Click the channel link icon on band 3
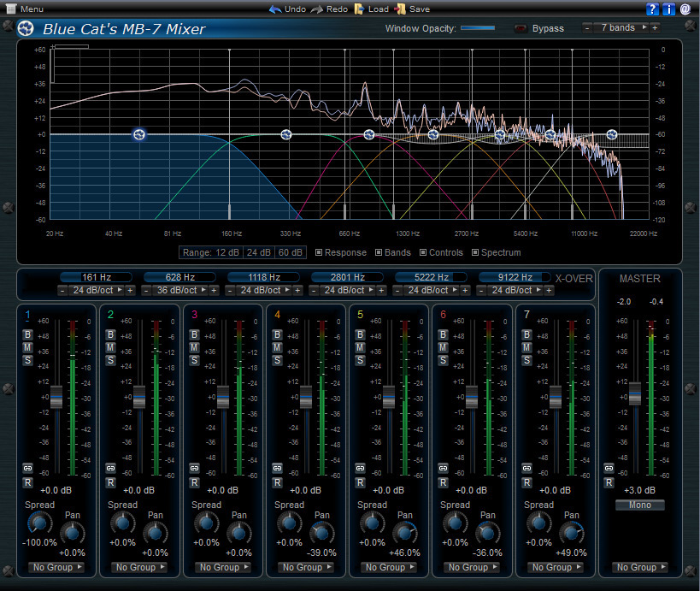The image size is (700, 591). (x=193, y=469)
